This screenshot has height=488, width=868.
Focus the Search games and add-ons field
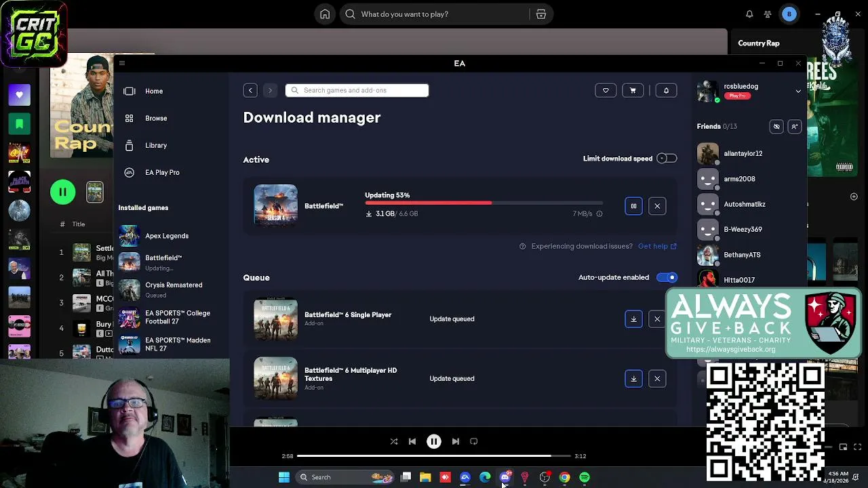tap(357, 90)
